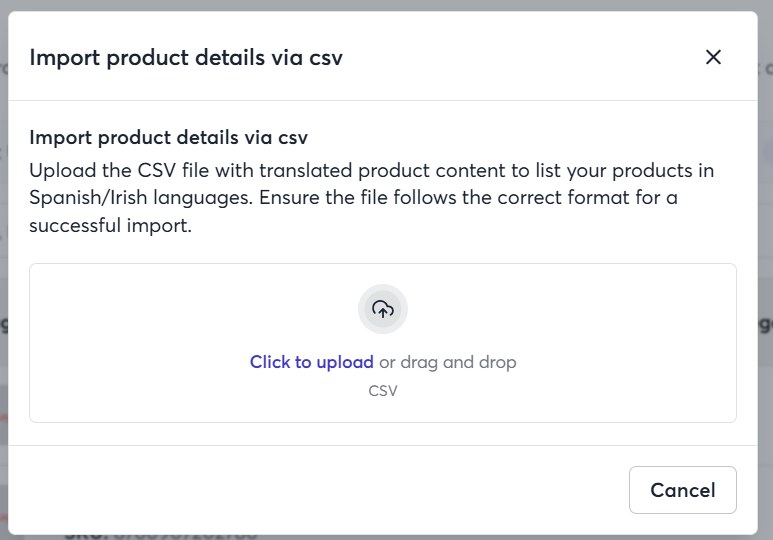Viewport: 773px width, 540px height.
Task: Click the 'or drag and drop' text
Action: 448,362
